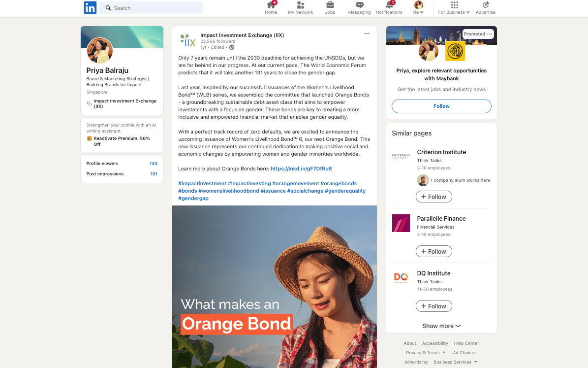This screenshot has width=588, height=368.
Task: Open the lnkd.in/gF7DfRuR link
Action: (301, 168)
